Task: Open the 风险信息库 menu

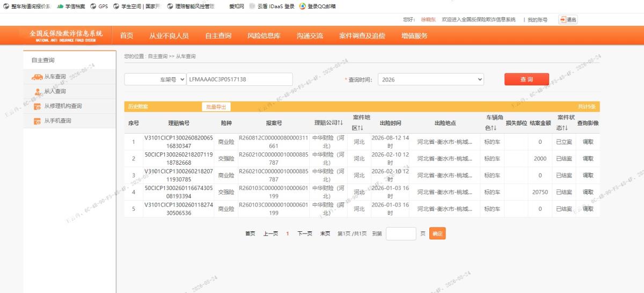Action: tap(264, 36)
